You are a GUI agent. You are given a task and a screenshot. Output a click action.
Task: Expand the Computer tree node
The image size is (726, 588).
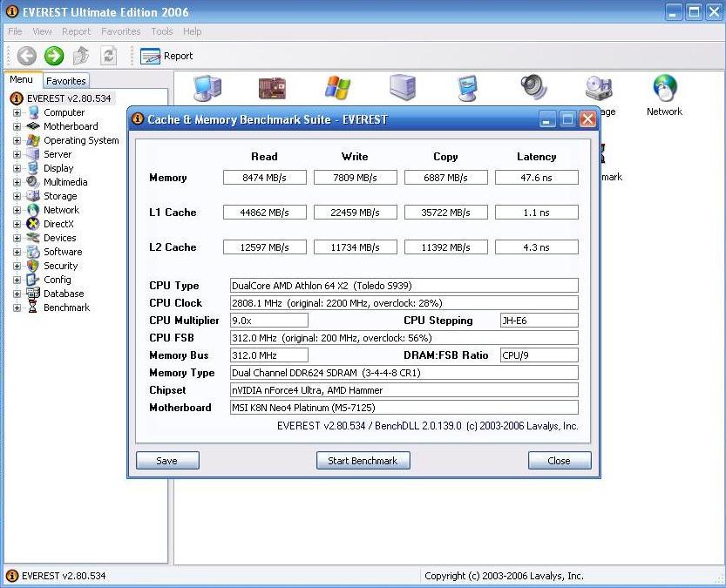pyautogui.click(x=17, y=112)
